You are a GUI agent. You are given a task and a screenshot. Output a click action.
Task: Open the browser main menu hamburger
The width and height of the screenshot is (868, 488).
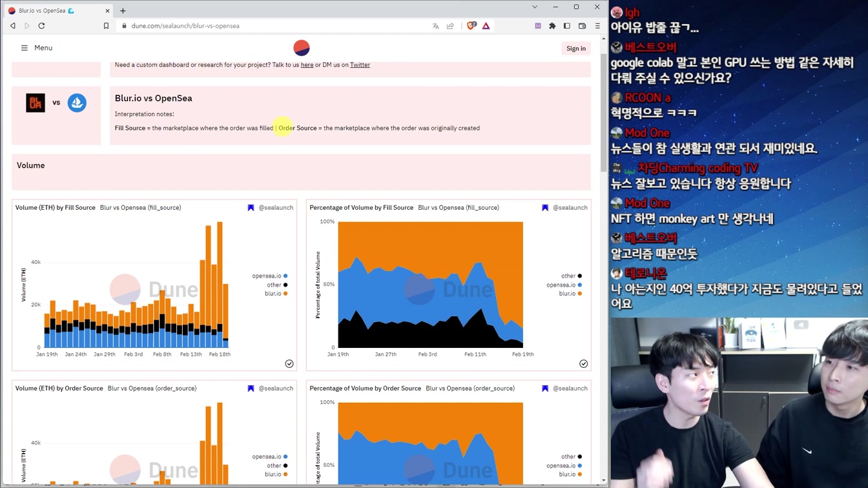(597, 26)
